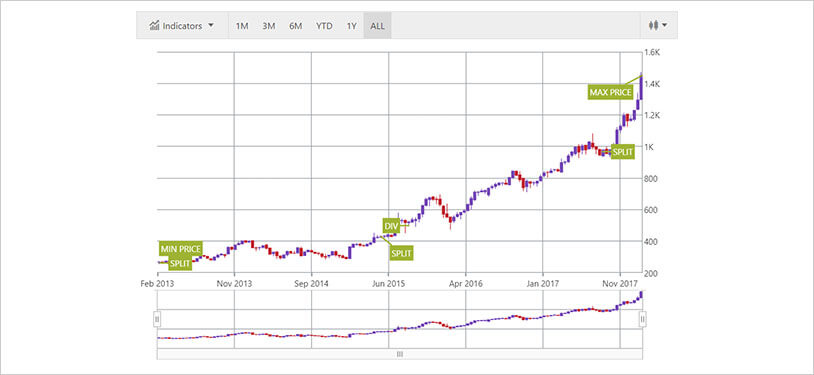Click the SPLIT annotation below MIN PRICE
The width and height of the screenshot is (814, 375).
[180, 263]
